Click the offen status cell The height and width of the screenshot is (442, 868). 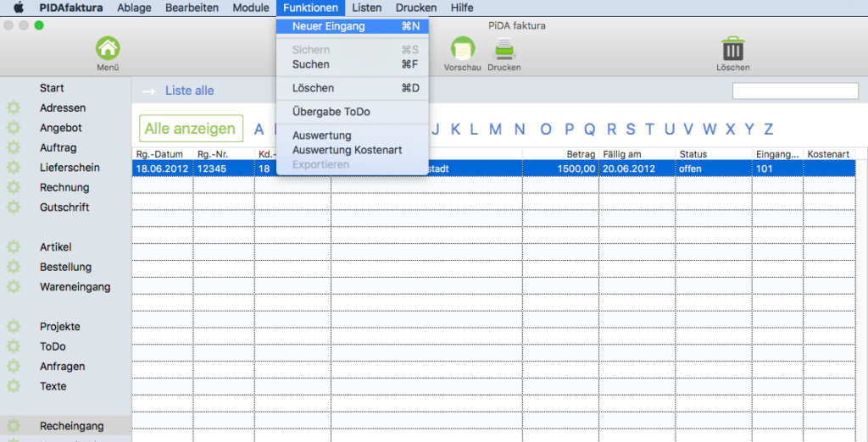(x=714, y=169)
